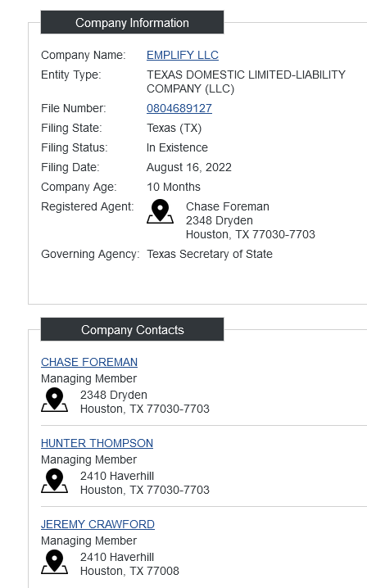
Task: Open the EMPLIFY LLC company link
Action: coord(183,55)
